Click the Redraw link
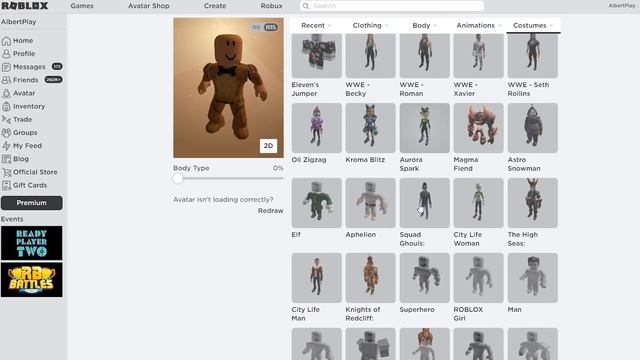This screenshot has height=360, width=640. click(271, 211)
